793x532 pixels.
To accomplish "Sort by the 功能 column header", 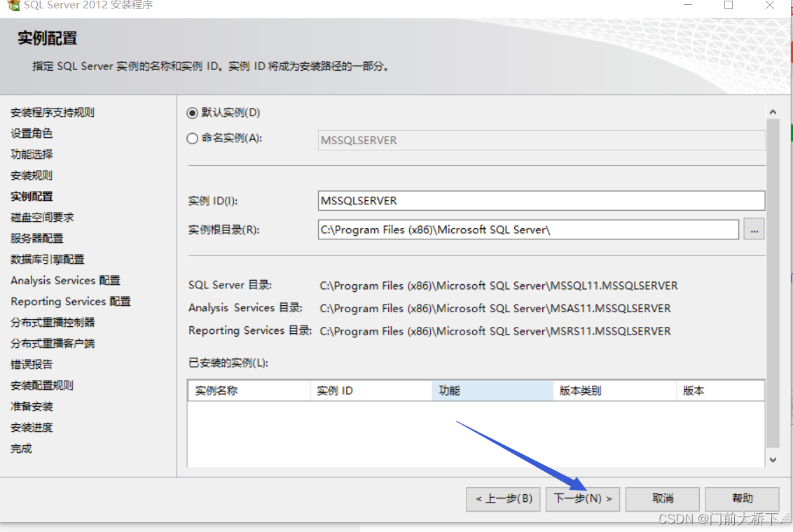I will tap(492, 391).
